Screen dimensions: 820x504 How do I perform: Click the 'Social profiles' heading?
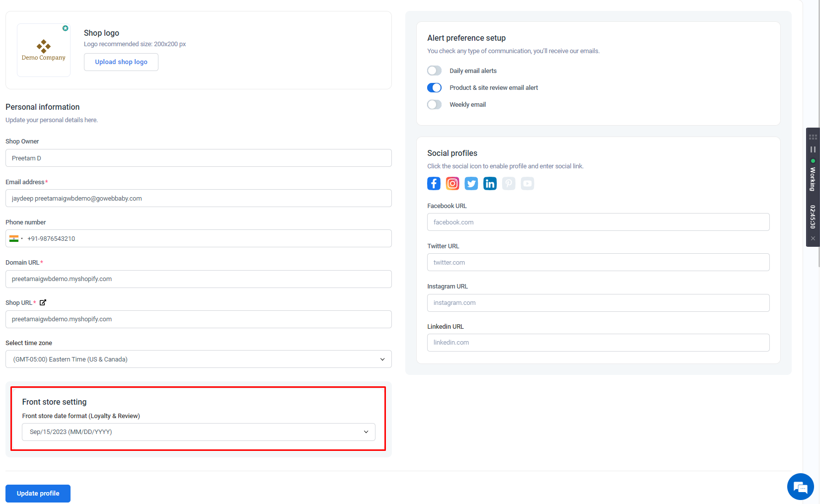452,153
